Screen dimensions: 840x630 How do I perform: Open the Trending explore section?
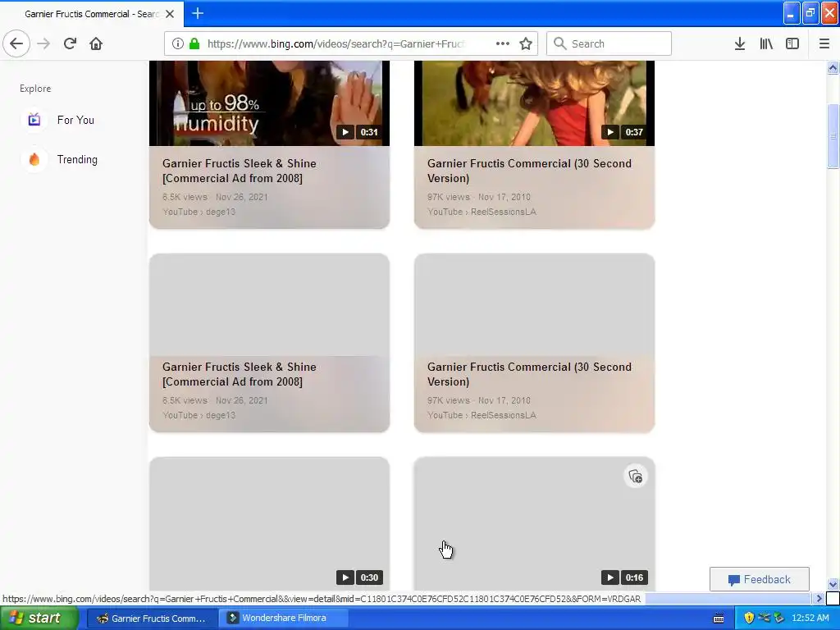coord(59,160)
